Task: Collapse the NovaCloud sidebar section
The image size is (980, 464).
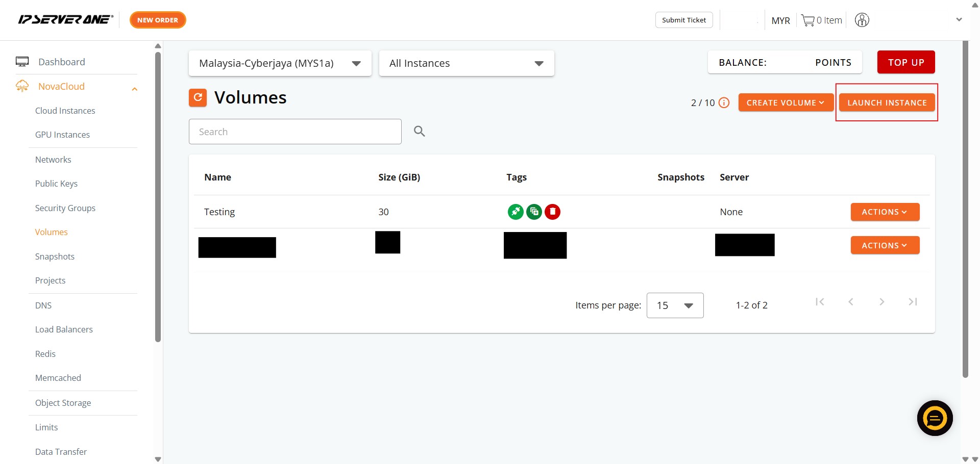Action: point(134,89)
